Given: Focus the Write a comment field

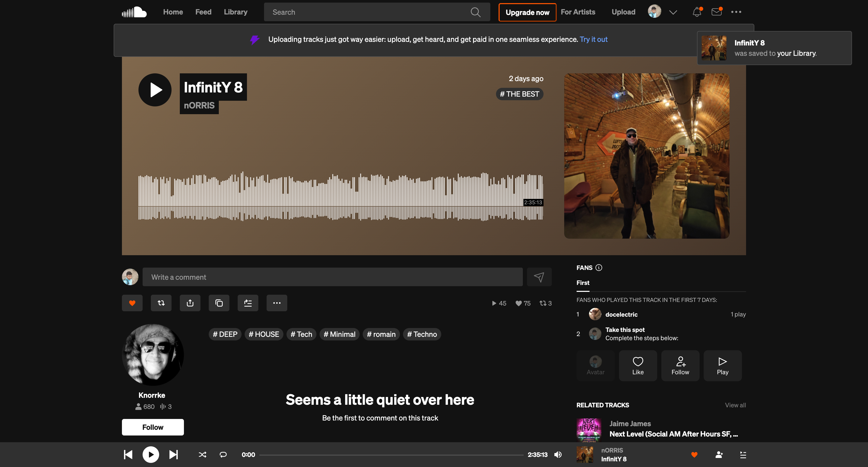Looking at the screenshot, I should click(x=332, y=277).
